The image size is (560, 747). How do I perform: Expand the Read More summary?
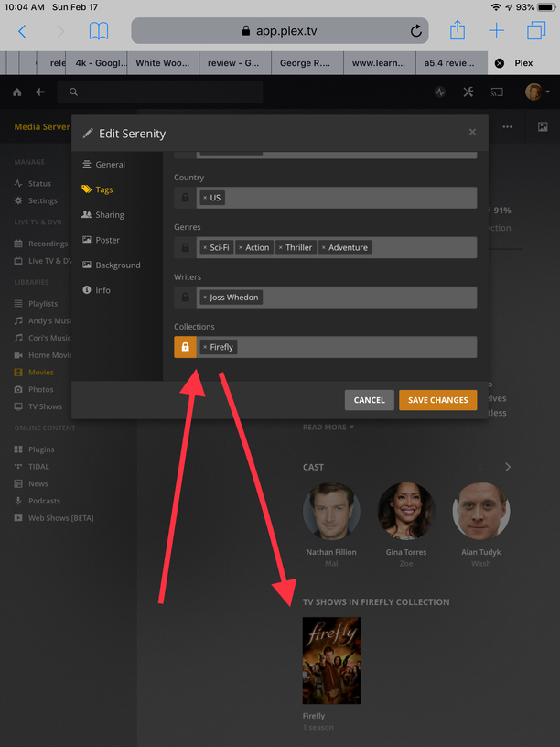(x=328, y=428)
